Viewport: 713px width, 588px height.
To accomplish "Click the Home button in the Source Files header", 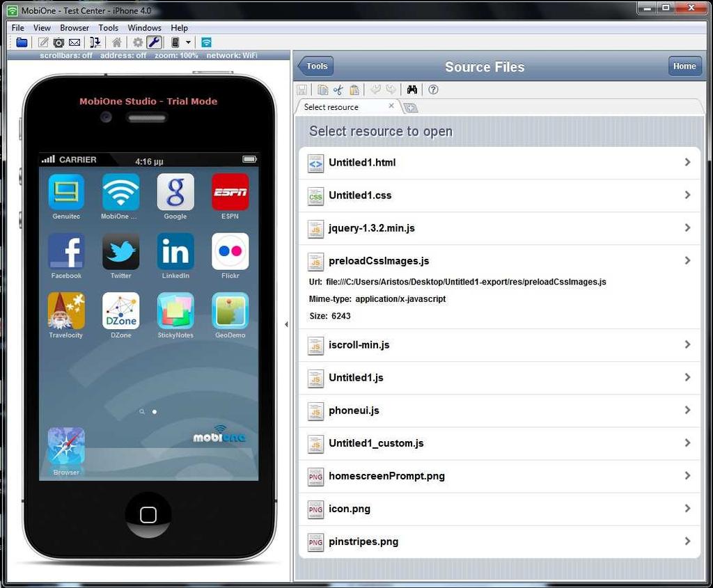I will tap(684, 66).
